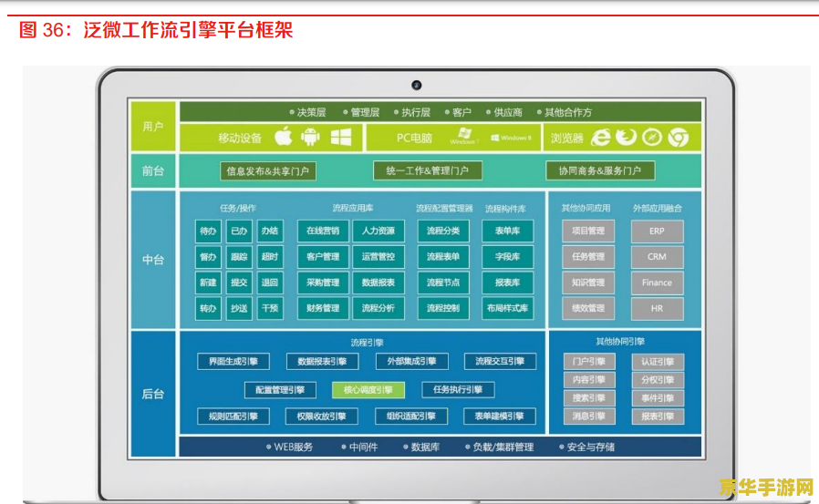The image size is (819, 504).
Task: Click the Windows logo under 移动设备
Action: pos(341,138)
